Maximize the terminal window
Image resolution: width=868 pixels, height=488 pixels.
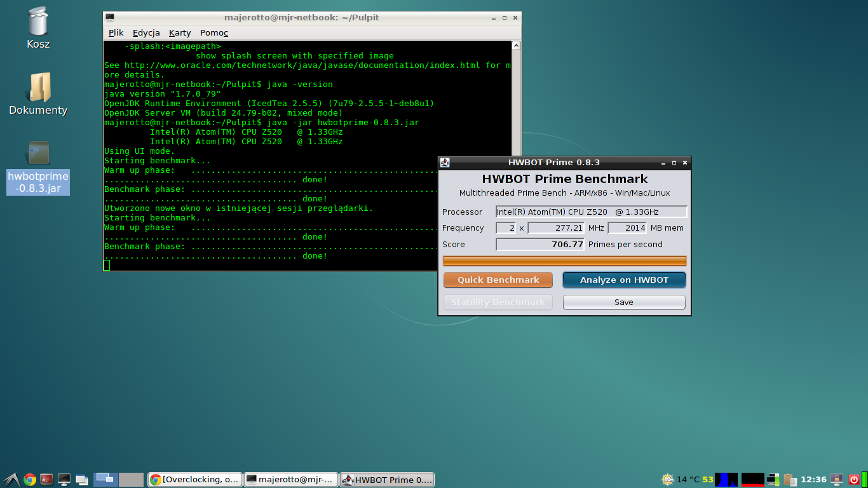point(504,18)
